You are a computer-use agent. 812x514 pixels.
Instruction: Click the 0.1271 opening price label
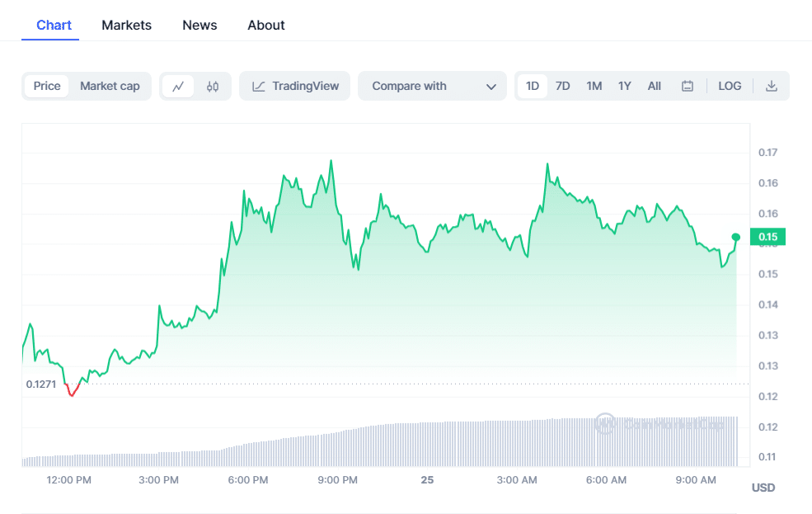(x=41, y=384)
